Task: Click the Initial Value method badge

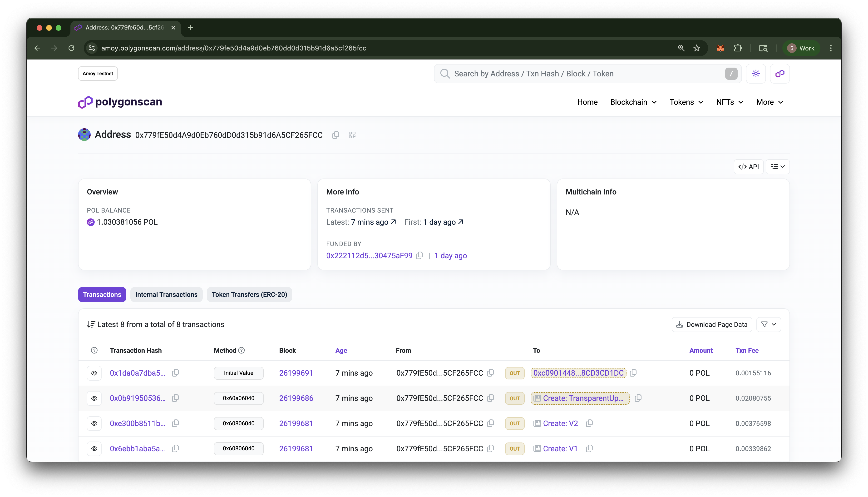Action: pyautogui.click(x=238, y=373)
